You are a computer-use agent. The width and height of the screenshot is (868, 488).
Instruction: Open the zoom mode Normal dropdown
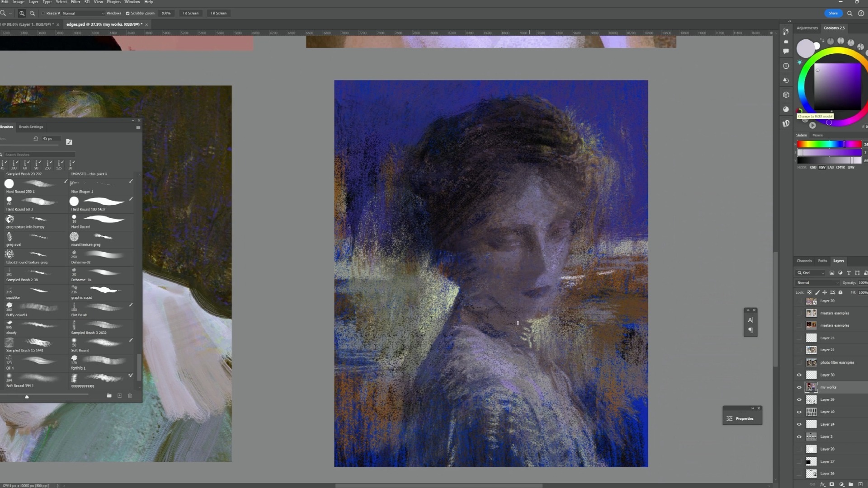pyautogui.click(x=83, y=13)
